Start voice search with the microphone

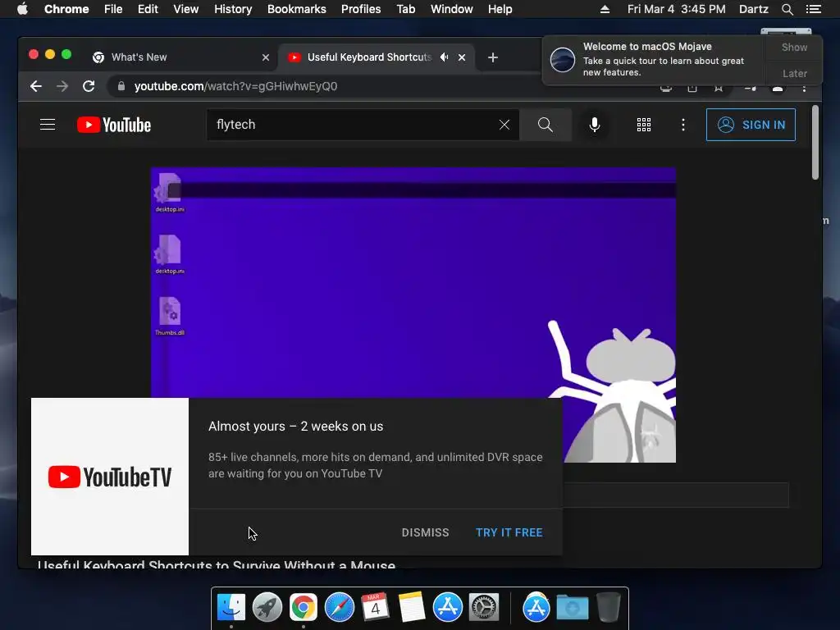point(594,125)
